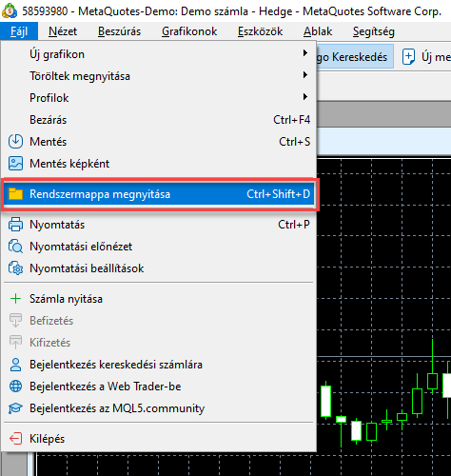The image size is (451, 476).
Task: Open Nyomtatási beállítások entry
Action: [x=160, y=268]
